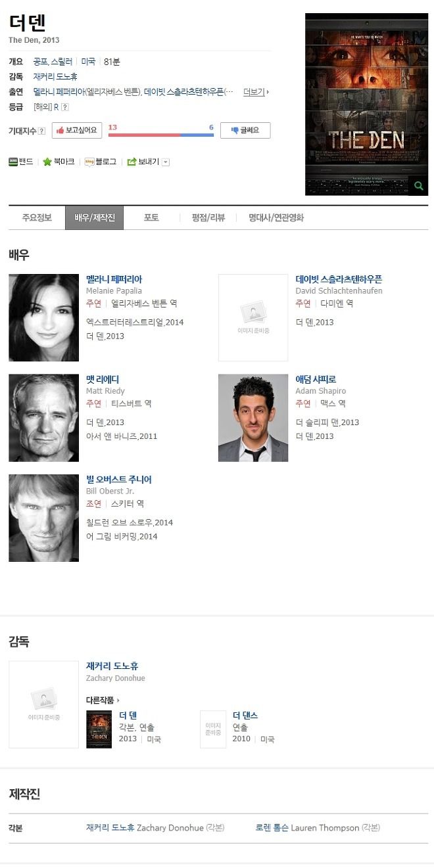Image resolution: width=434 pixels, height=868 pixels.
Task: Click the green send arrow icon
Action: [132, 162]
